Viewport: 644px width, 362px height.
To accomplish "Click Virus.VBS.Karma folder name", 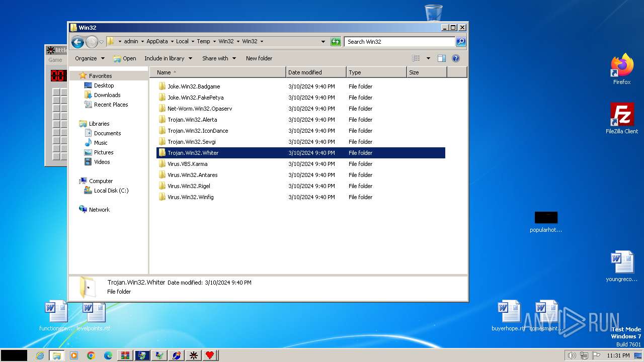I will click(x=187, y=164).
